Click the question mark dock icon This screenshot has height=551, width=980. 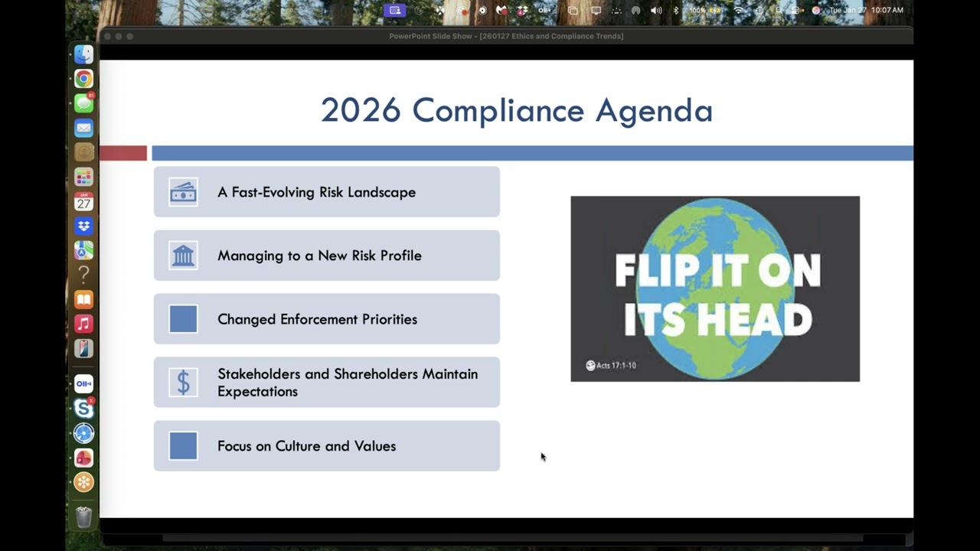(83, 275)
